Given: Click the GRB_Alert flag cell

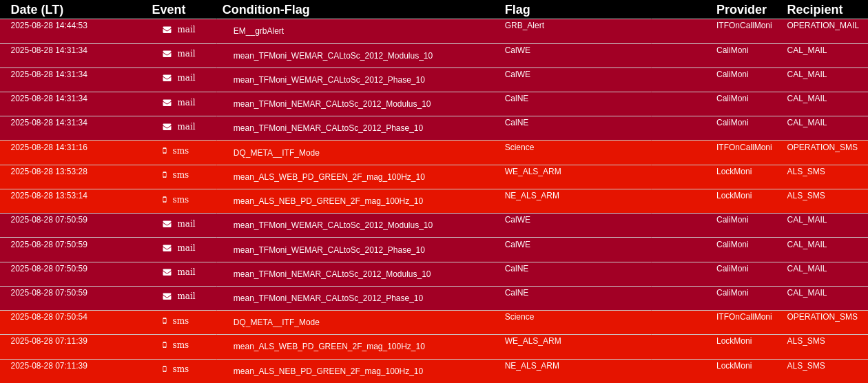Looking at the screenshot, I should click(x=524, y=25).
